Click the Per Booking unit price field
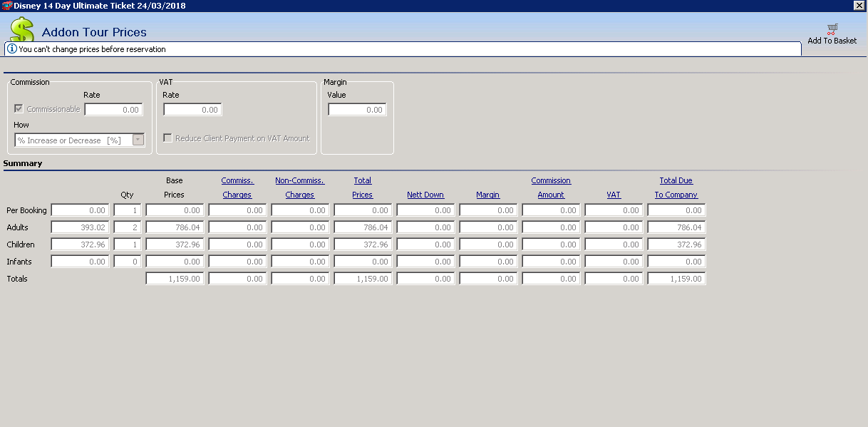Image resolution: width=868 pixels, height=427 pixels. (80, 210)
